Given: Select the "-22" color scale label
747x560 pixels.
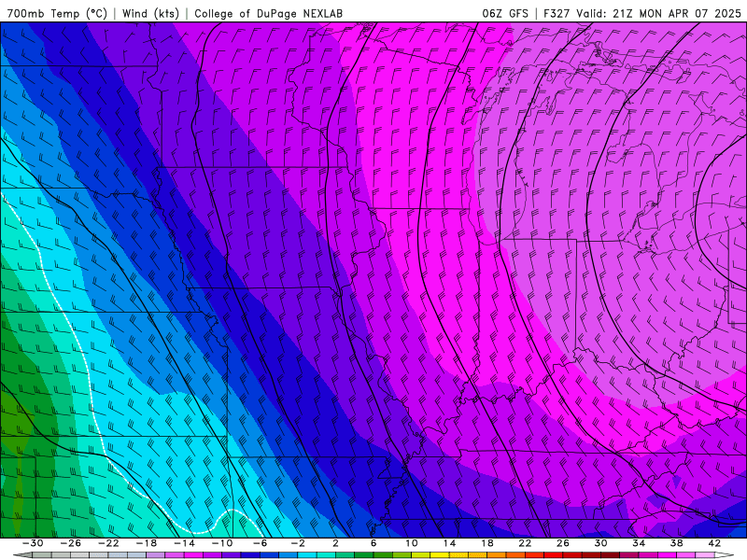Looking at the screenshot, I should click(x=108, y=543).
